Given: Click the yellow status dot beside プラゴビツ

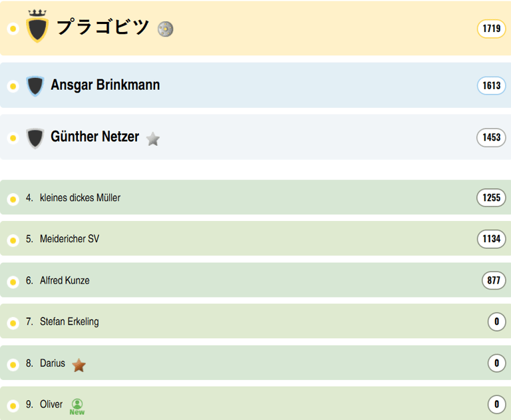Looking at the screenshot, I should tap(13, 29).
